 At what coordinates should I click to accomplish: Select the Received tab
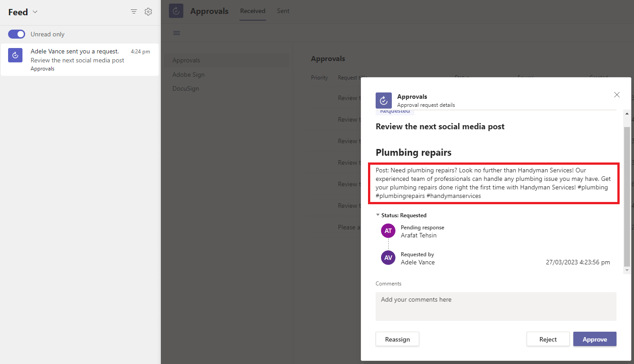tap(253, 10)
